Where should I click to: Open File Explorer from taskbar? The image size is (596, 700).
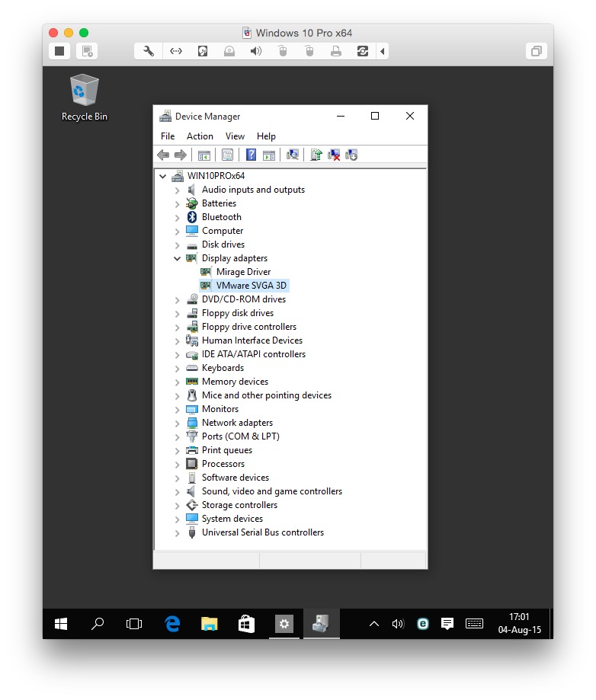[x=209, y=624]
